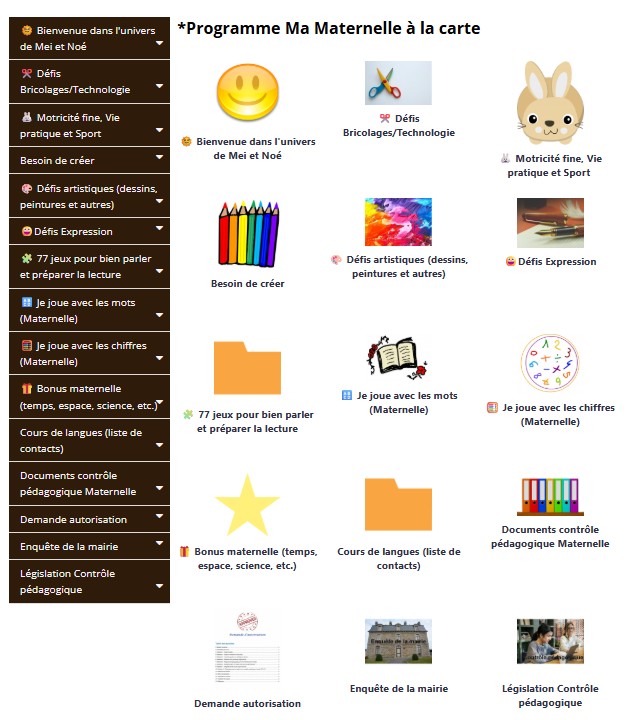
Task: Click the building photo Enquête de la mairie
Action: (398, 641)
